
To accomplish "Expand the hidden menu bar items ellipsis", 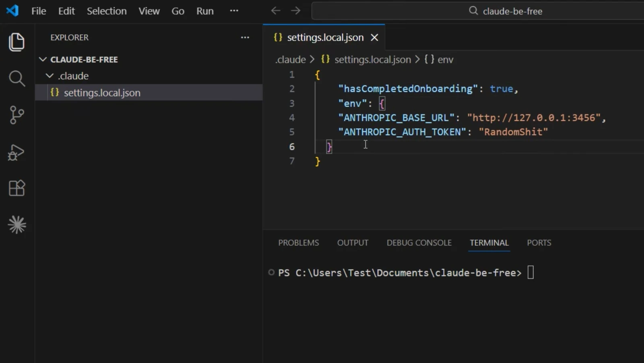I will pyautogui.click(x=234, y=11).
